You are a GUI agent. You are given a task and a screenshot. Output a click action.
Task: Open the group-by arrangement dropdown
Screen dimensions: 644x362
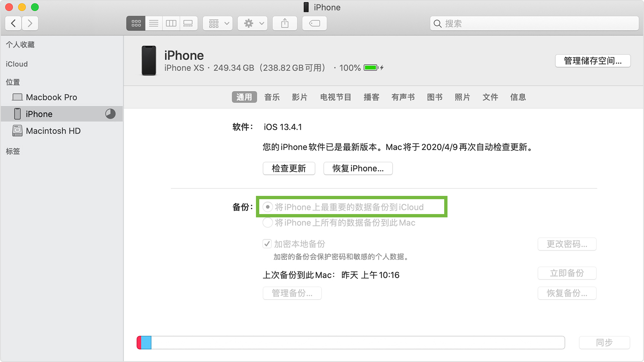click(x=218, y=24)
